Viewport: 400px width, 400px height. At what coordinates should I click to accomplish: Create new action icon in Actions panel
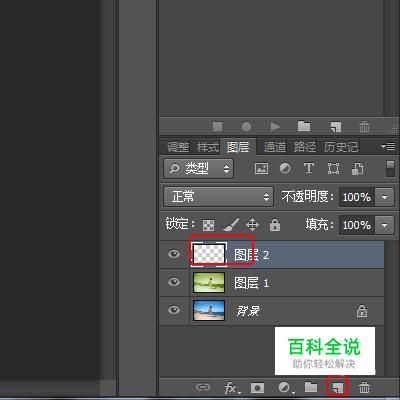tap(335, 127)
